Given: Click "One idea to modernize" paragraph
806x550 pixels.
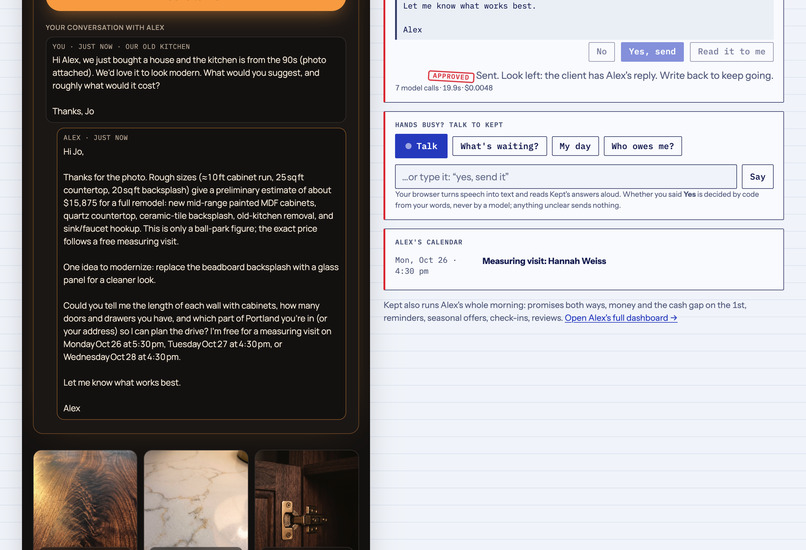Looking at the screenshot, I should (201, 273).
